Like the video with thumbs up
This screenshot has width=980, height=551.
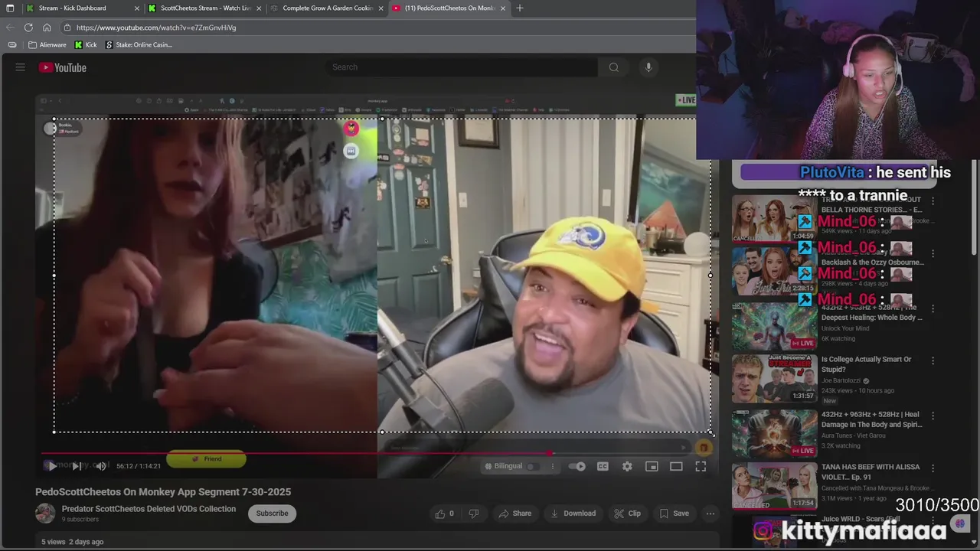click(445, 514)
